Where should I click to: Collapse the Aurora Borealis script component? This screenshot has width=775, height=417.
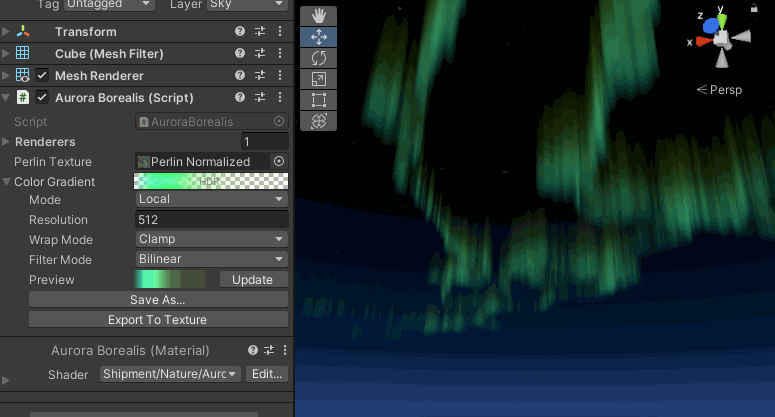[6, 97]
